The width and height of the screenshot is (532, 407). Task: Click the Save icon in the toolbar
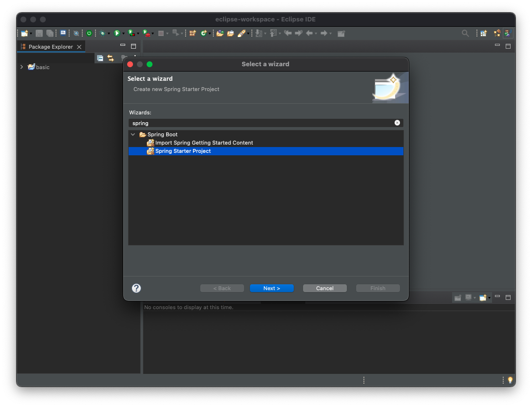39,33
